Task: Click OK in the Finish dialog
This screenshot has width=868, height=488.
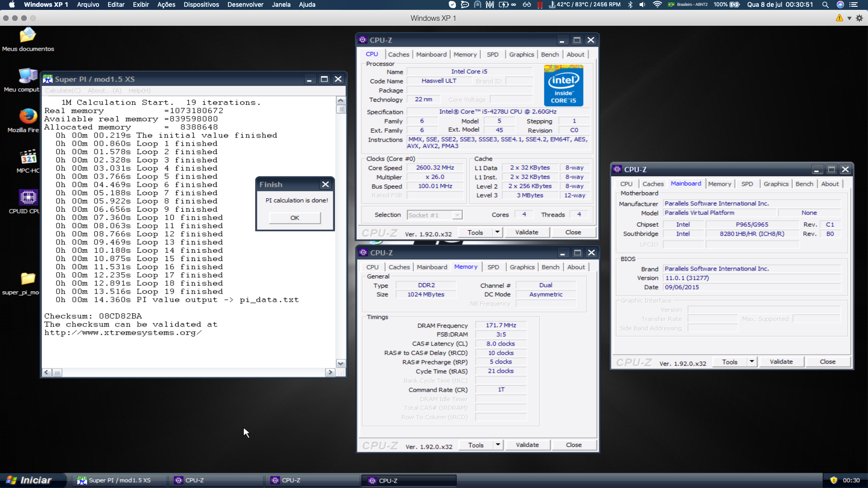Action: click(295, 218)
